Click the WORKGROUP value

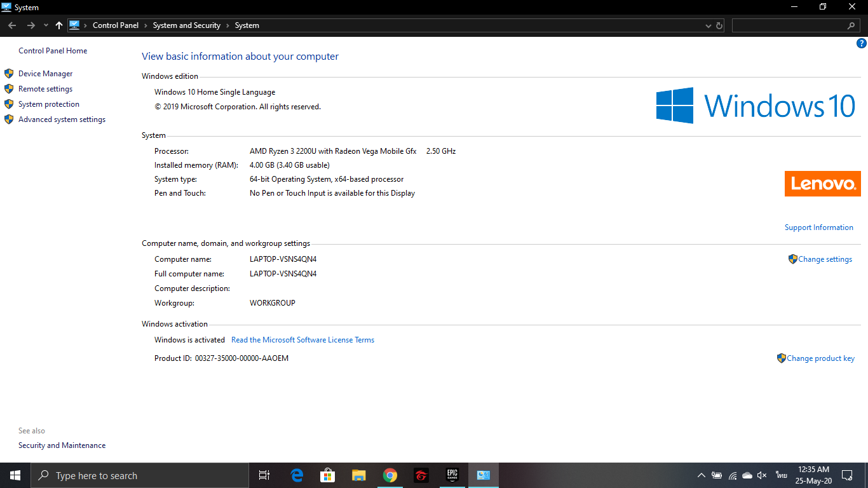coord(273,303)
